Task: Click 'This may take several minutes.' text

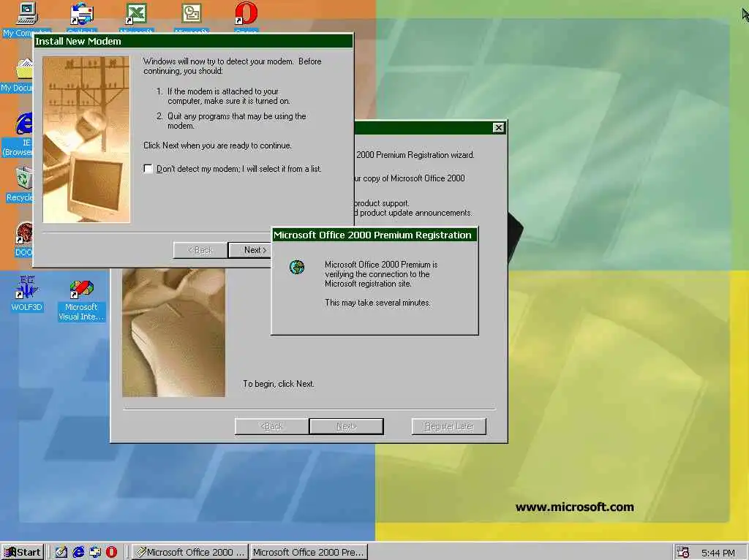Action: click(x=377, y=303)
